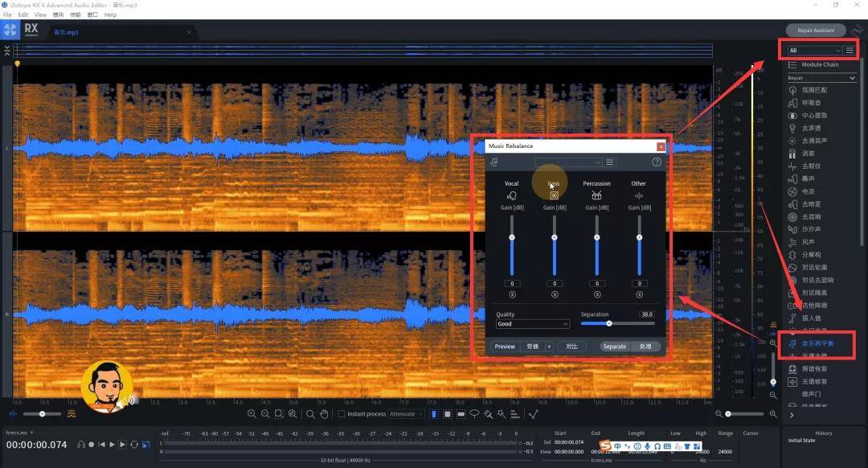This screenshot has height=468, width=868.
Task: Select the brush selection tool
Action: pos(488,414)
